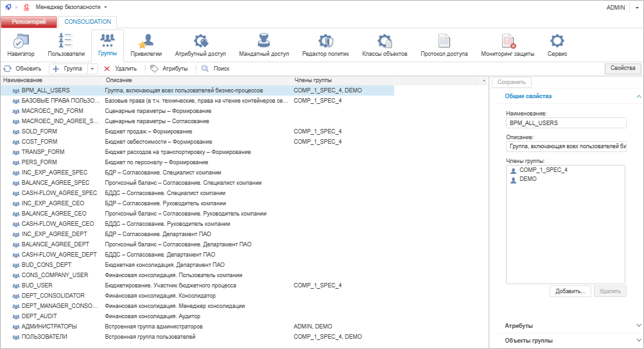Click the Наименование input field
The height and width of the screenshot is (349, 644).
click(x=566, y=123)
